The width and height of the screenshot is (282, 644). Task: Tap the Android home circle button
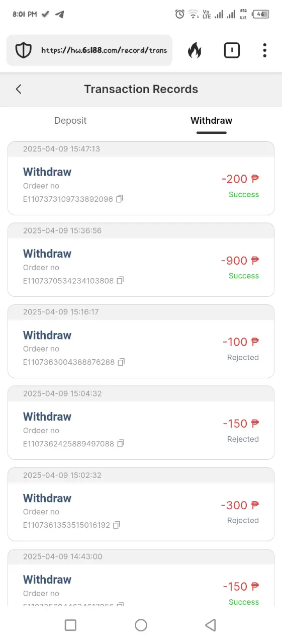[x=141, y=625]
